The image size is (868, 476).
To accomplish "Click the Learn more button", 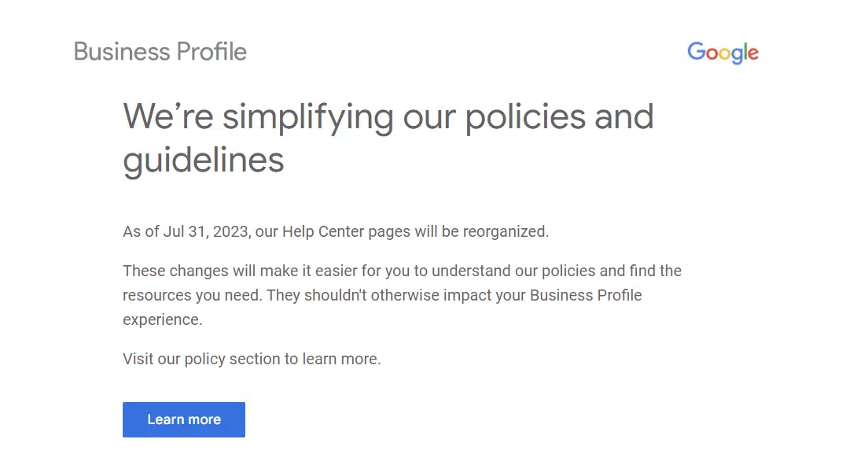I will point(184,419).
